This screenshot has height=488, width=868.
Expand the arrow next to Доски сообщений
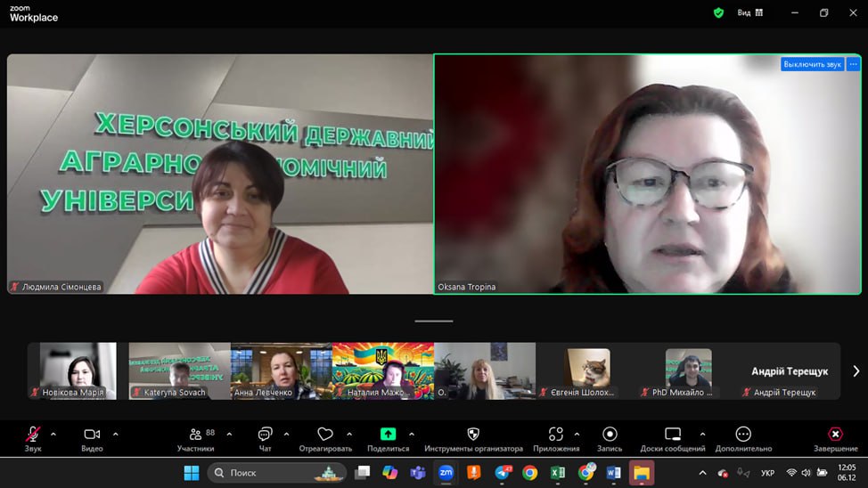(702, 435)
